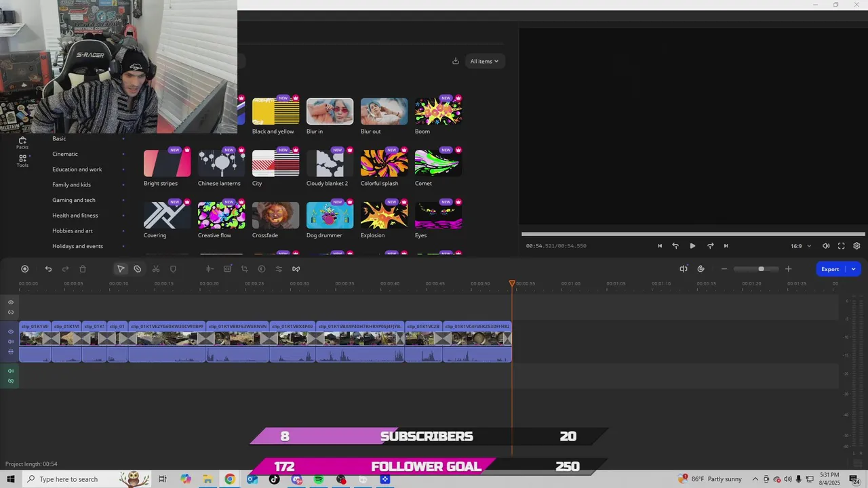
Task: Open the subtitles CC tool
Action: (x=227, y=269)
